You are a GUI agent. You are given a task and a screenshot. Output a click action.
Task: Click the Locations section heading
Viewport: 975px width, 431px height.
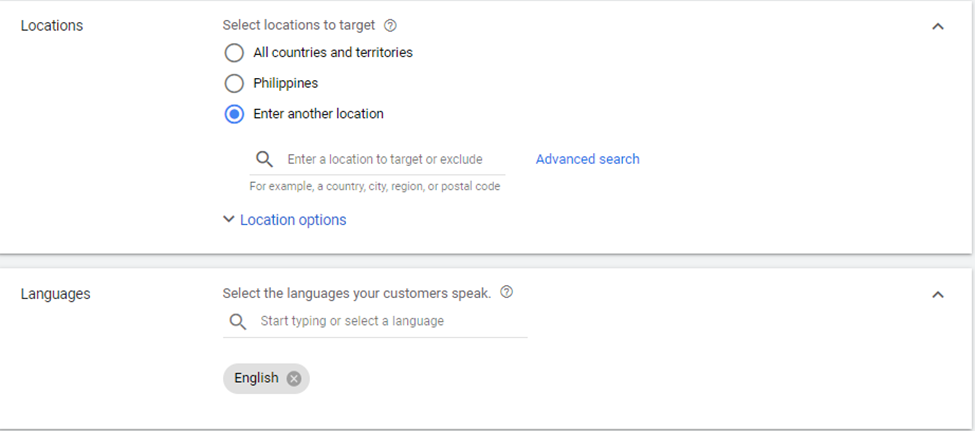coord(52,25)
